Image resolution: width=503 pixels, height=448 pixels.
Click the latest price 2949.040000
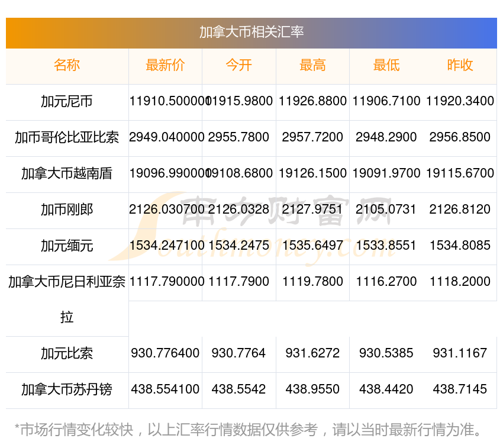tap(167, 137)
